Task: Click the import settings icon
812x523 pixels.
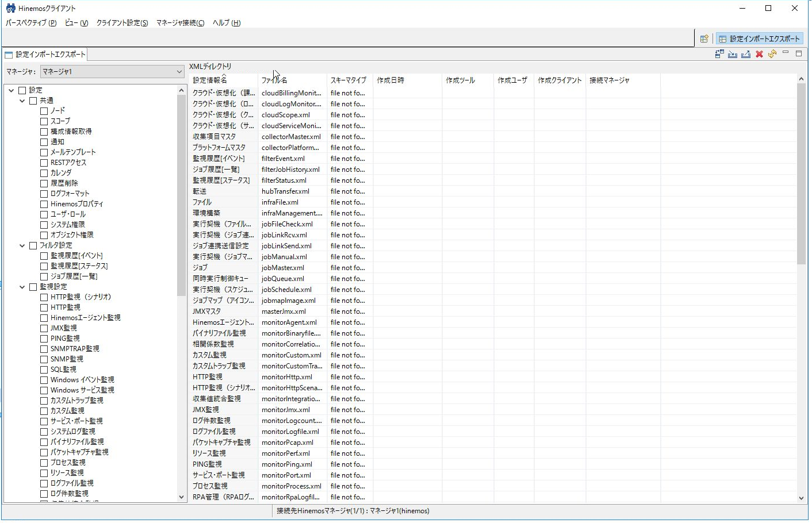Action: pos(733,53)
